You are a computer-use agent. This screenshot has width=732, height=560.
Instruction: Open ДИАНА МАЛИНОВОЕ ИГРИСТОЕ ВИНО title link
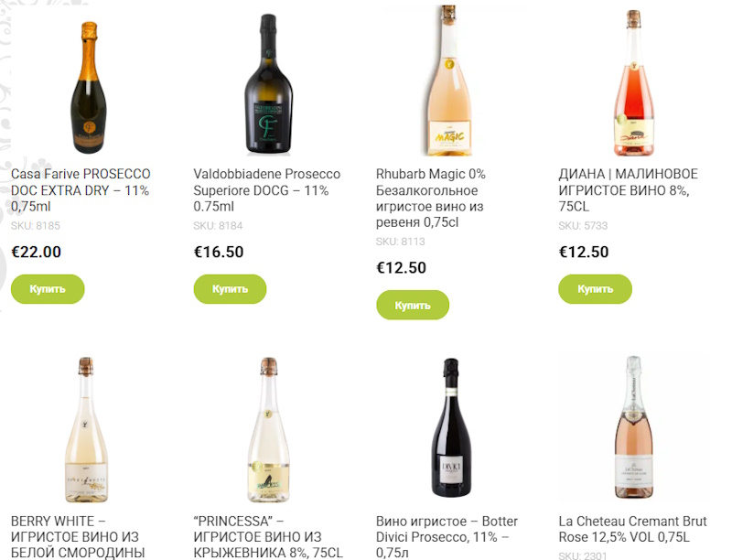click(x=629, y=190)
